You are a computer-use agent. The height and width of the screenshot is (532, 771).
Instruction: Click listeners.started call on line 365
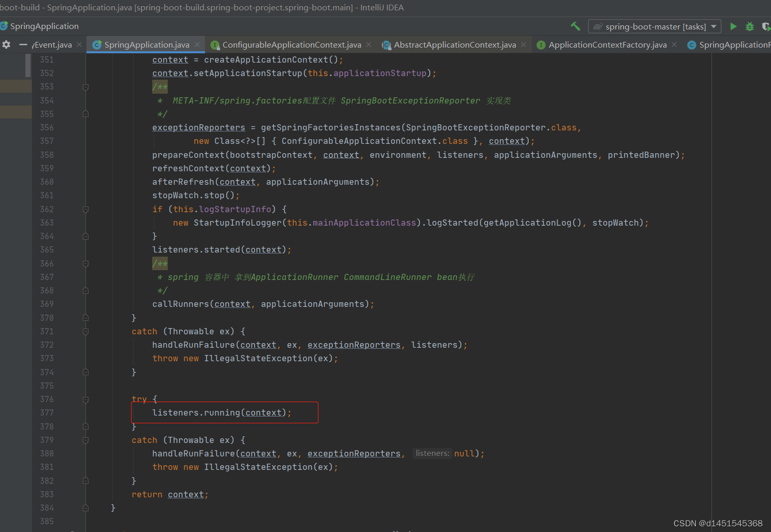click(x=196, y=249)
